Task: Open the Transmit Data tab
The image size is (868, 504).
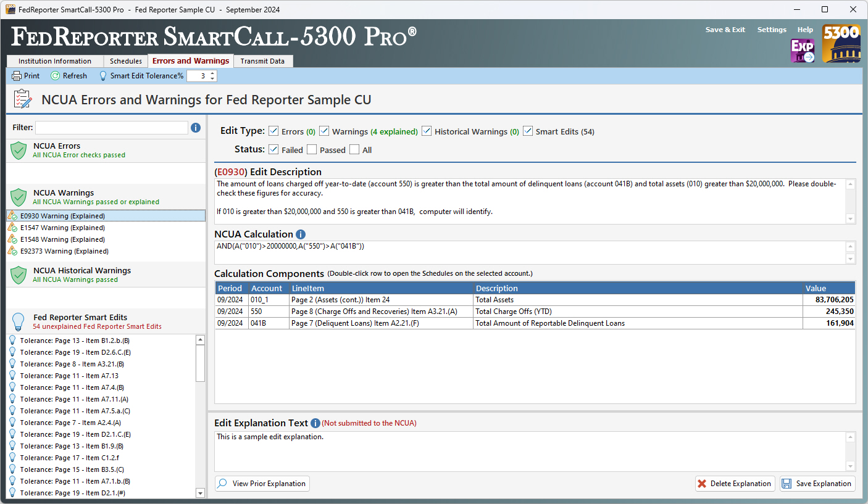Action: click(x=262, y=61)
